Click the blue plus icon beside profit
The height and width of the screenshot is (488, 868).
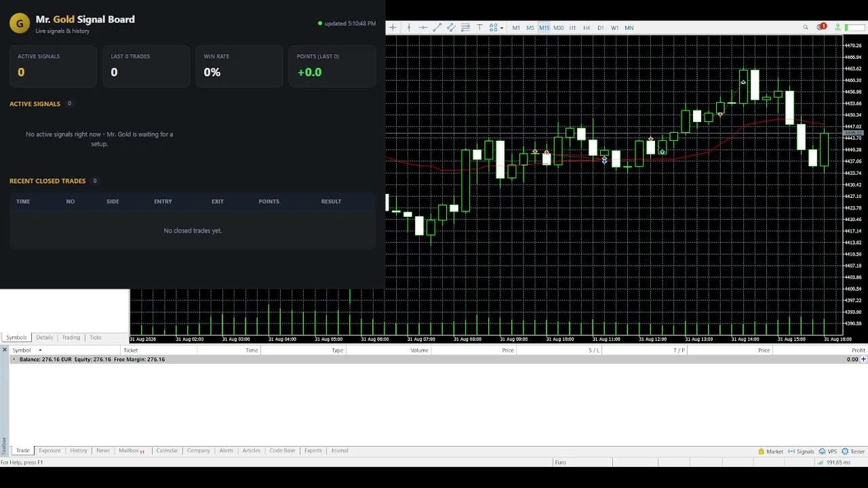point(864,359)
